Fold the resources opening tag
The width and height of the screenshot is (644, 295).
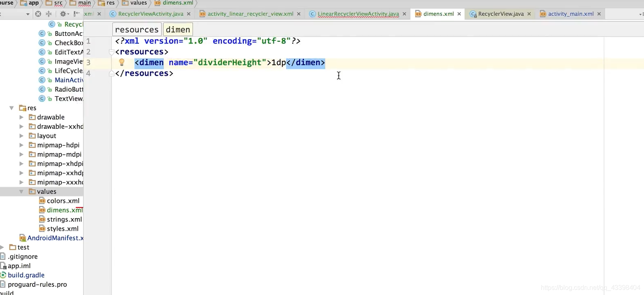111,52
